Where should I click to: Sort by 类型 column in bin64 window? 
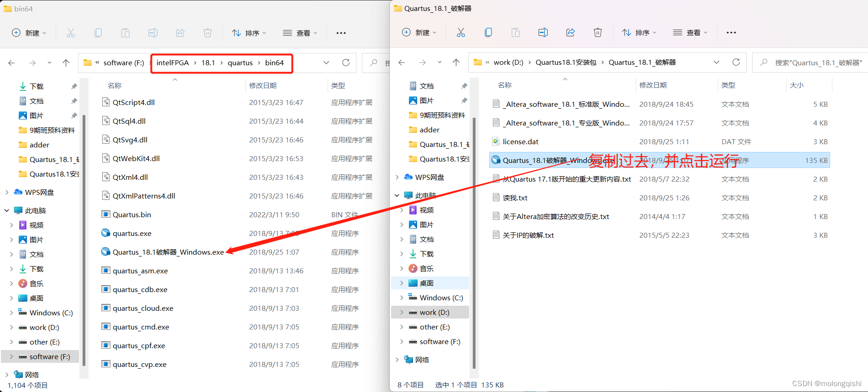pos(338,85)
